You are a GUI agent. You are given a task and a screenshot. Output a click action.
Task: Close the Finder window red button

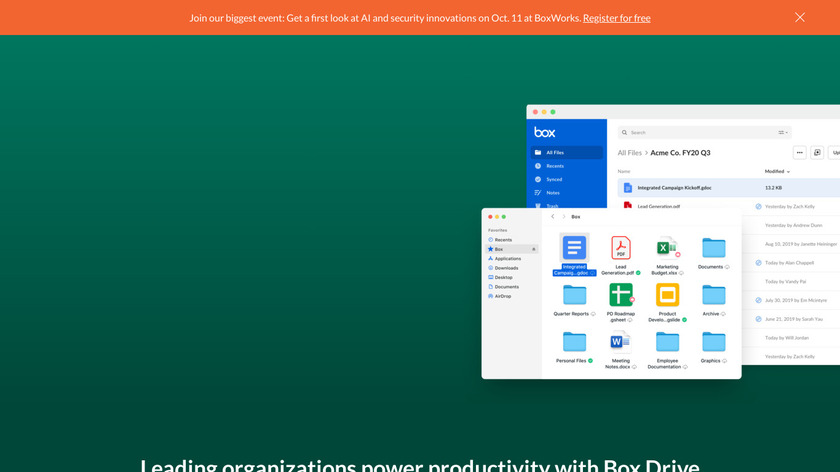point(490,217)
